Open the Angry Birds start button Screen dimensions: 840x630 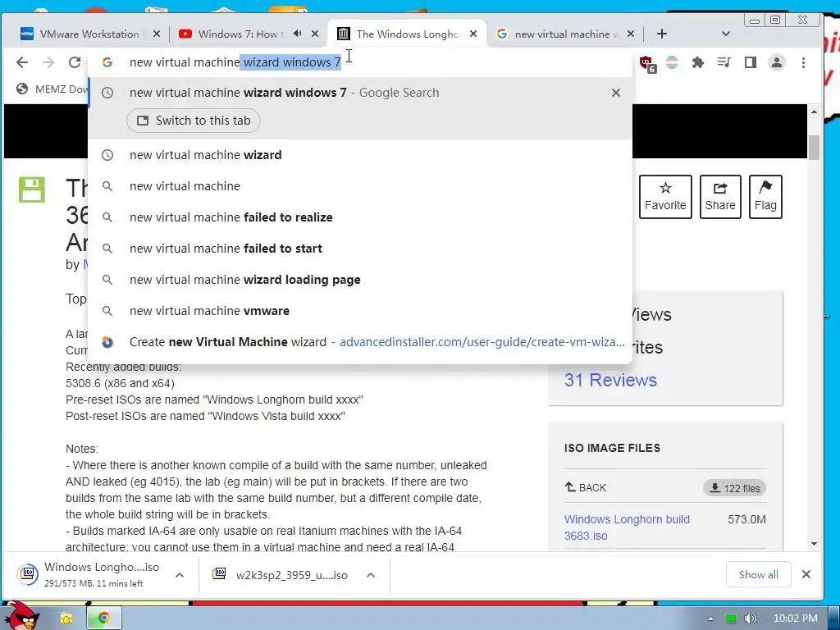pos(21,616)
